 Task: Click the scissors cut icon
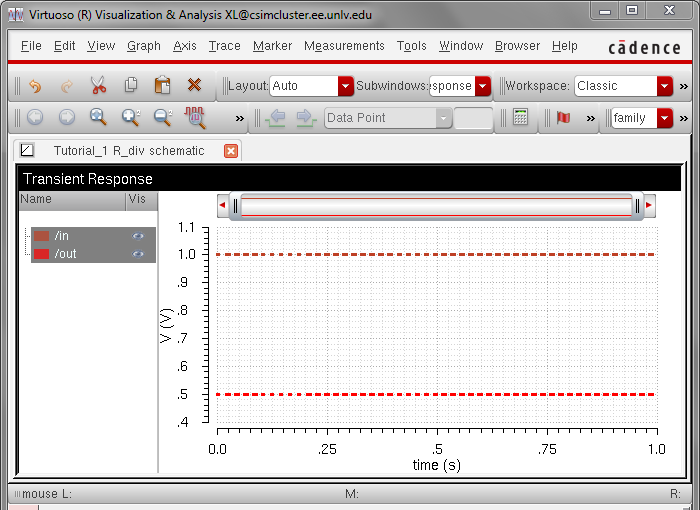pos(98,86)
